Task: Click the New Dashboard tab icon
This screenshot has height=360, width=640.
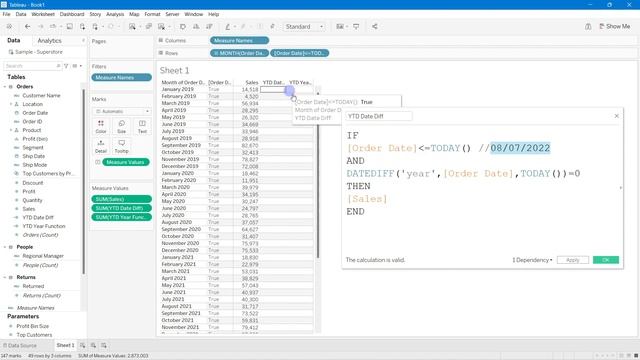Action: click(x=93, y=345)
